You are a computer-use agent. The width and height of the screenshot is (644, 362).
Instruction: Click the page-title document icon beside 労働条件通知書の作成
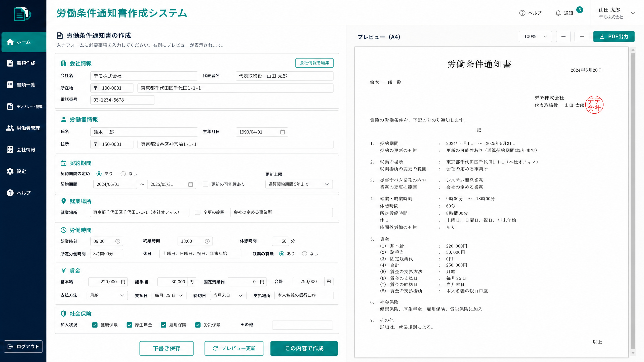tap(60, 36)
